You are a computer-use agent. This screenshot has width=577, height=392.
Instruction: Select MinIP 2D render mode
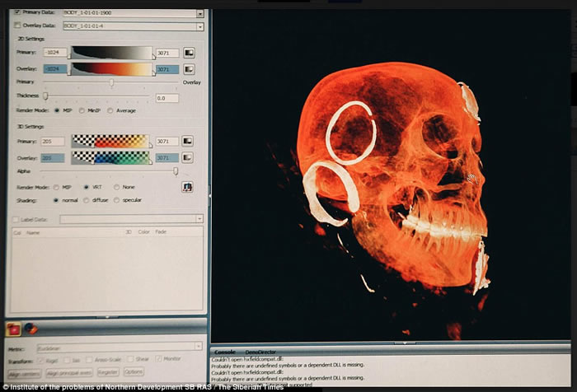click(x=82, y=110)
